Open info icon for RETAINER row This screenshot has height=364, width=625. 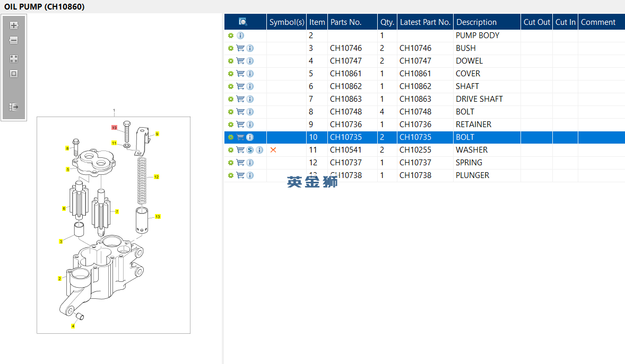[250, 125]
